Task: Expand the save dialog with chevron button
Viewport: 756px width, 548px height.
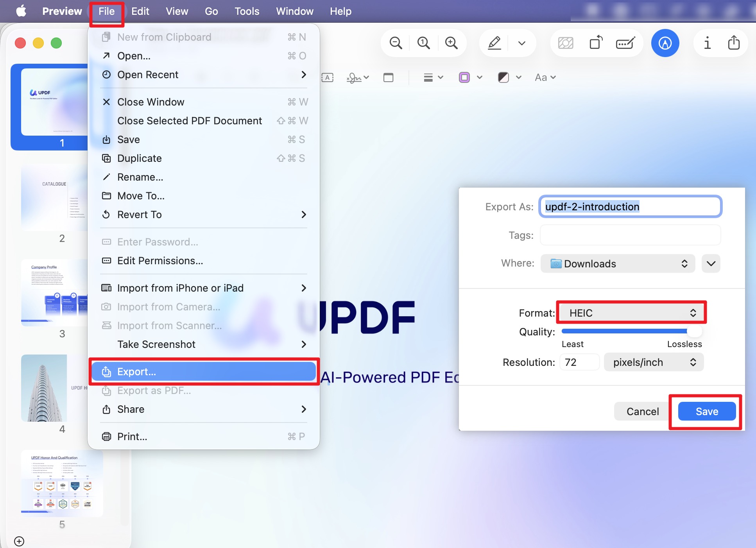Action: click(711, 263)
